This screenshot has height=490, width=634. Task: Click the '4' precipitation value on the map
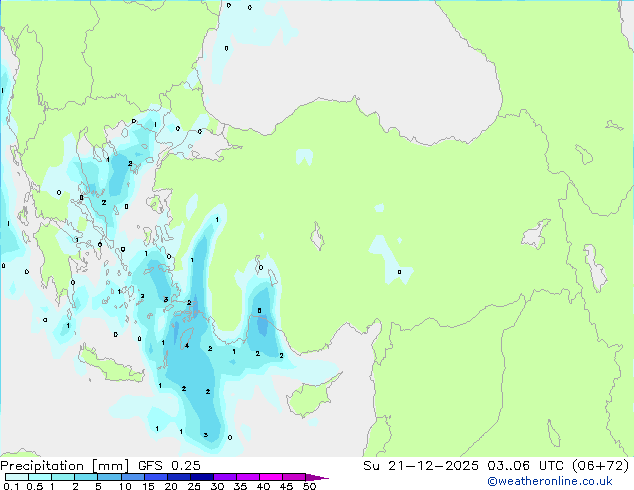click(x=186, y=346)
